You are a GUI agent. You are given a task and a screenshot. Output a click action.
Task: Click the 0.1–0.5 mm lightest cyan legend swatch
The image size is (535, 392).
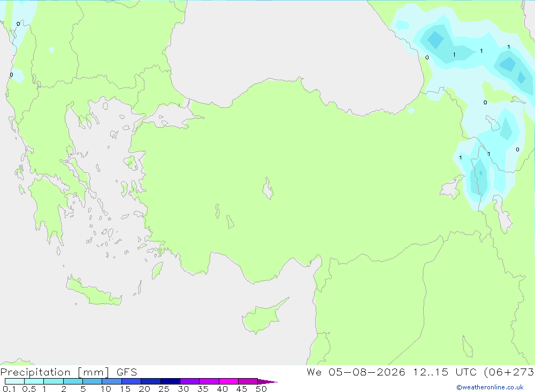tap(14, 381)
